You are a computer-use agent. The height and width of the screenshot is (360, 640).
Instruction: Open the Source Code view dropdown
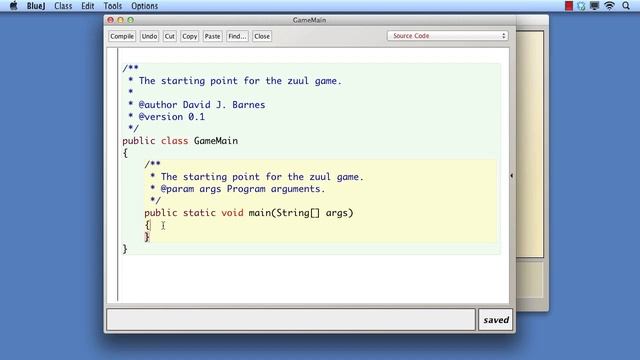pyautogui.click(x=447, y=36)
